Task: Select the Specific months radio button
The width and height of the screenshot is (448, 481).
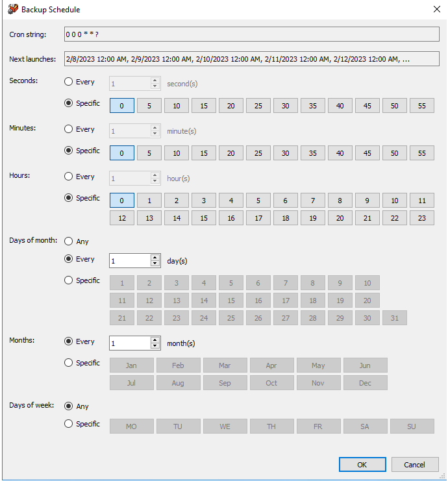Action: coord(68,363)
